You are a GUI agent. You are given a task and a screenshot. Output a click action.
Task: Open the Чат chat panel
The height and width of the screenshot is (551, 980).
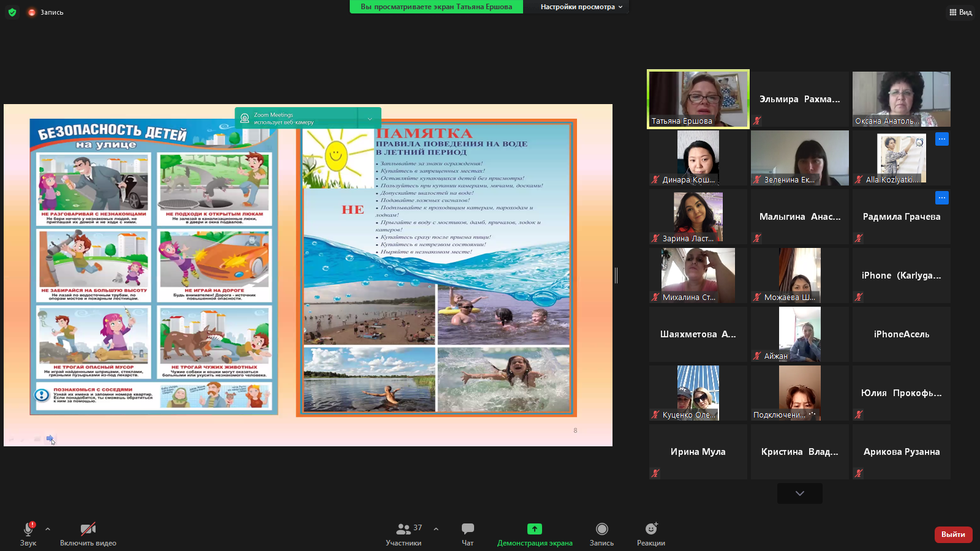click(x=467, y=534)
